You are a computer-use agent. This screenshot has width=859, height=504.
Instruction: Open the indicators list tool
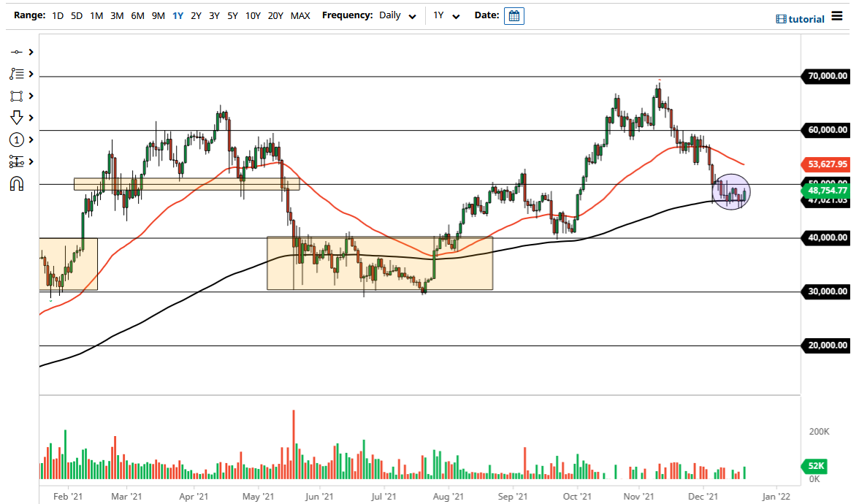[19, 74]
